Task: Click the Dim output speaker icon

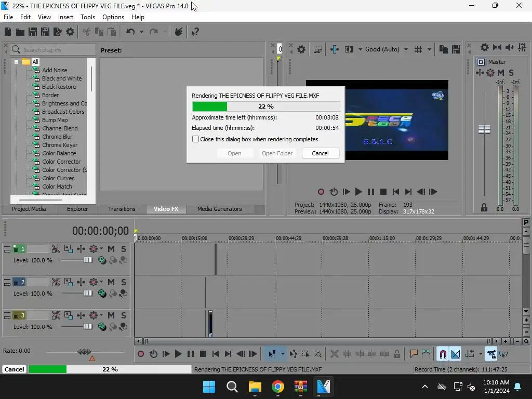Action: [x=509, y=47]
